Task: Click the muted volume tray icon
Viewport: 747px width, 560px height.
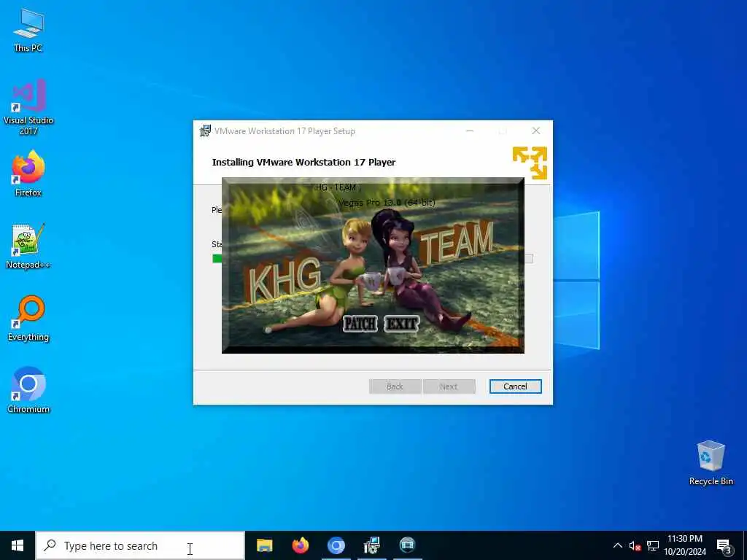Action: 635,545
